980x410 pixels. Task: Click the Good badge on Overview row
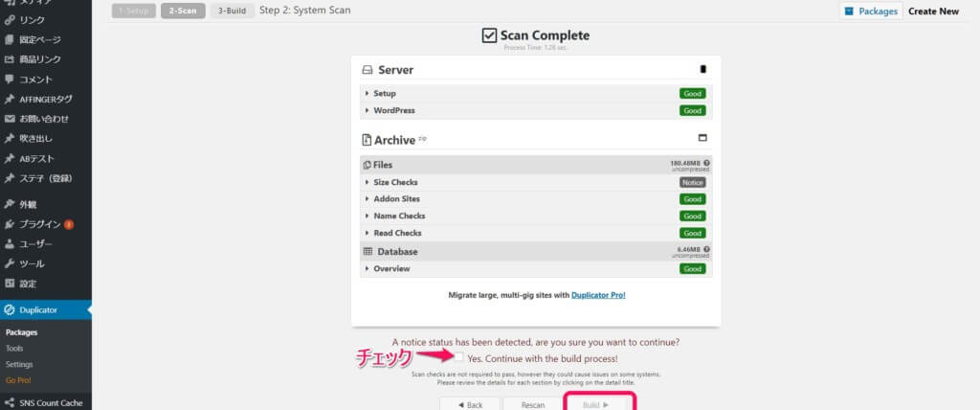point(693,268)
